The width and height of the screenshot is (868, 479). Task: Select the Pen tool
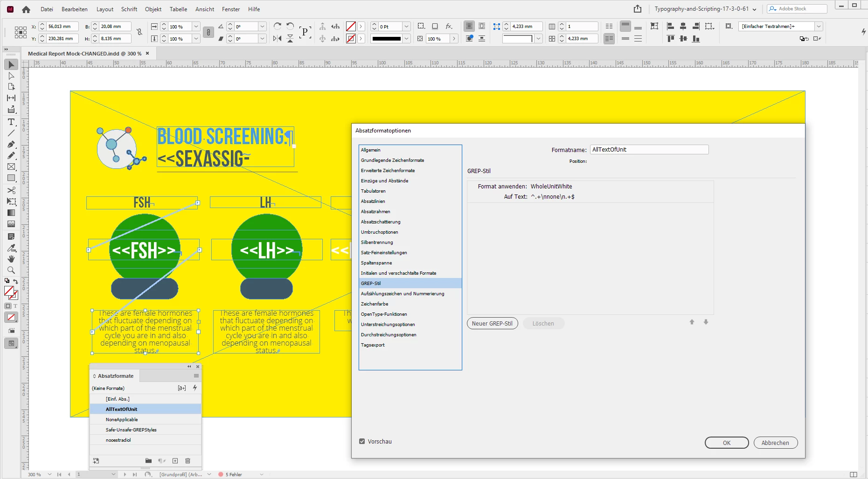click(11, 144)
